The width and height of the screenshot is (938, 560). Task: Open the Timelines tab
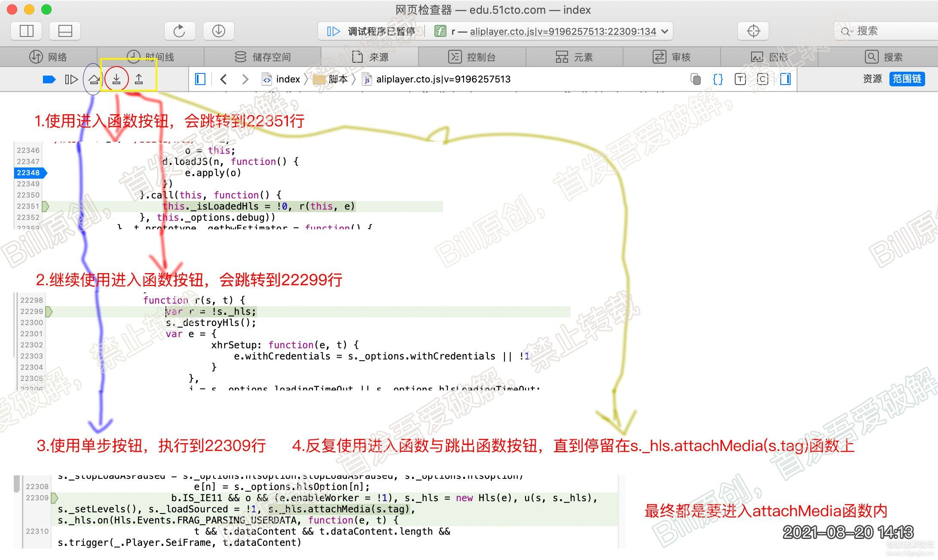point(150,57)
